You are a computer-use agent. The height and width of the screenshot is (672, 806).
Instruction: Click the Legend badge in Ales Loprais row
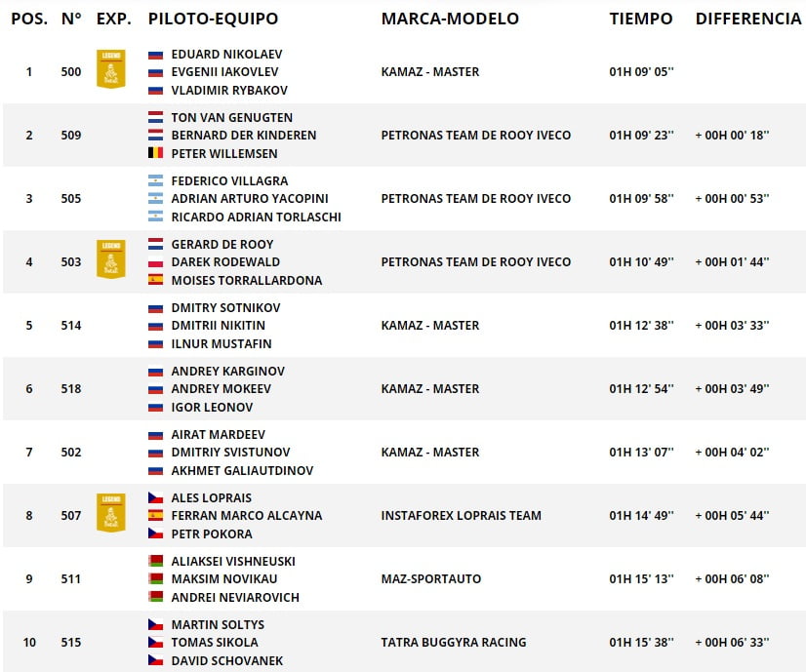click(111, 513)
